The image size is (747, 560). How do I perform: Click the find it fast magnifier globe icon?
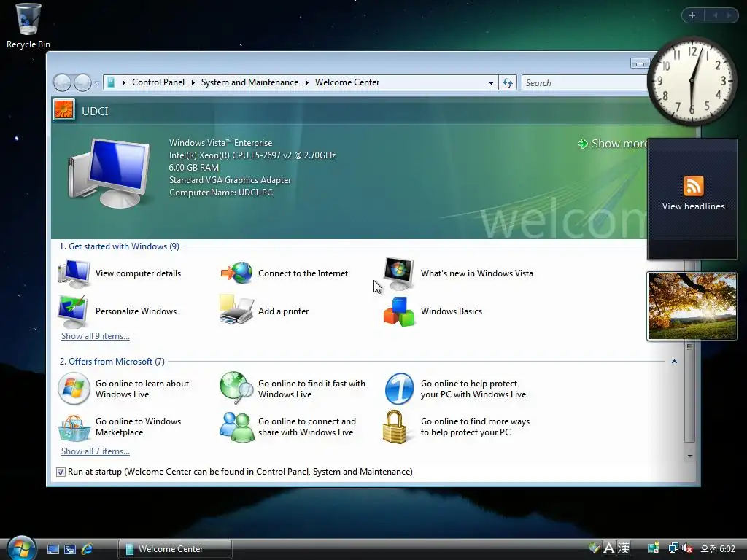coord(237,388)
